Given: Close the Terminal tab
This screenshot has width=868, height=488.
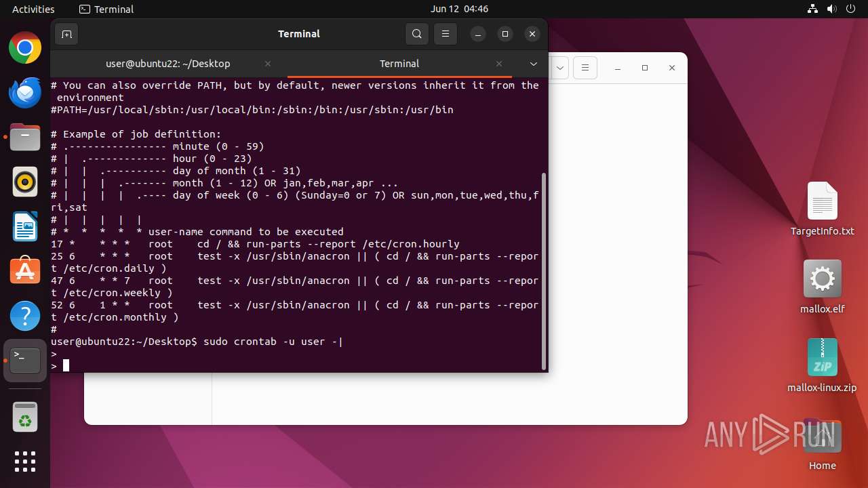Looking at the screenshot, I should coord(499,64).
